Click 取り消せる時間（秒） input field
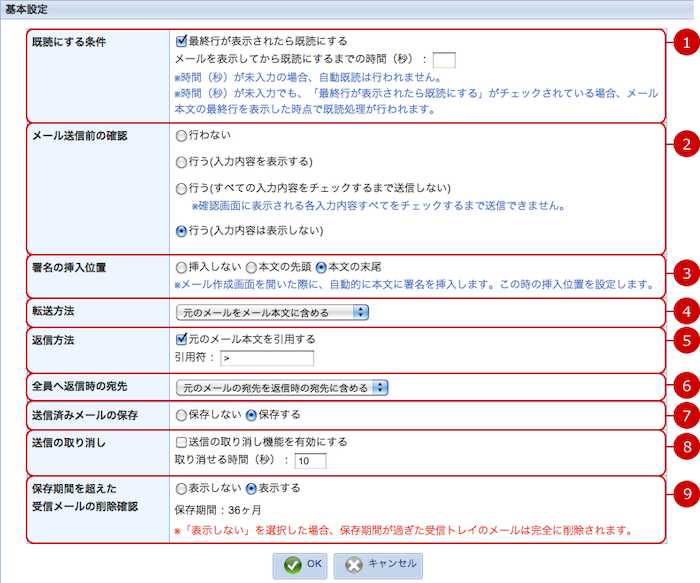Image resolution: width=700 pixels, height=583 pixels. [x=310, y=461]
